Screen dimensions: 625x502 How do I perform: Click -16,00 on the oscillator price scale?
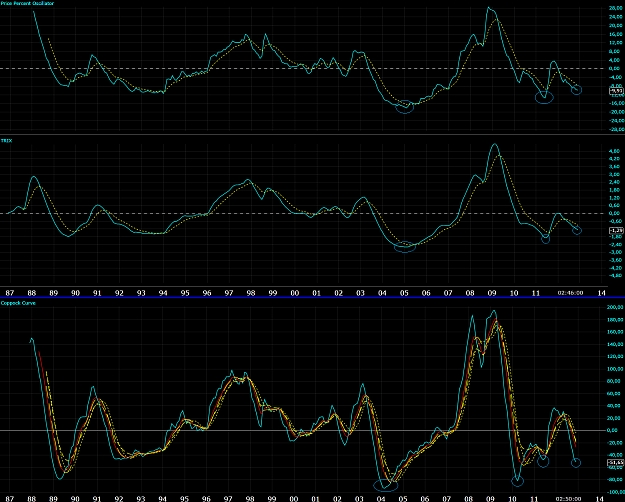pos(615,103)
